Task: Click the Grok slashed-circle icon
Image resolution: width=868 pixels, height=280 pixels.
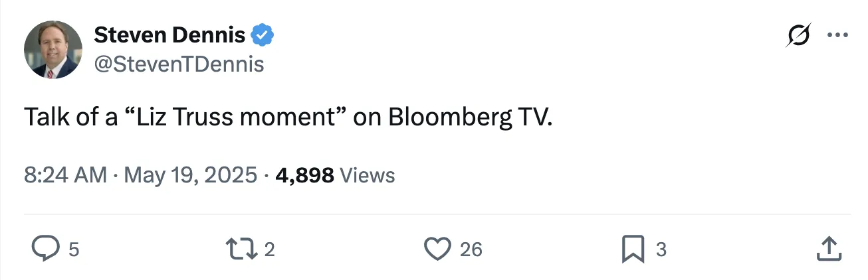Action: click(798, 35)
